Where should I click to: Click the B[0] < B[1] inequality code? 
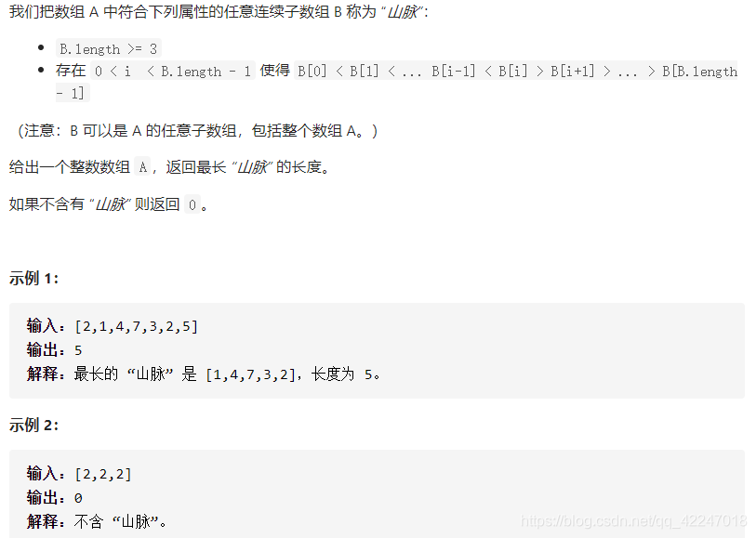(x=517, y=72)
